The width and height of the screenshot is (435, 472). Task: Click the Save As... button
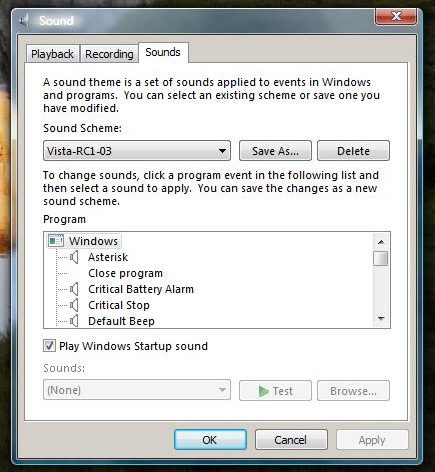pos(275,151)
